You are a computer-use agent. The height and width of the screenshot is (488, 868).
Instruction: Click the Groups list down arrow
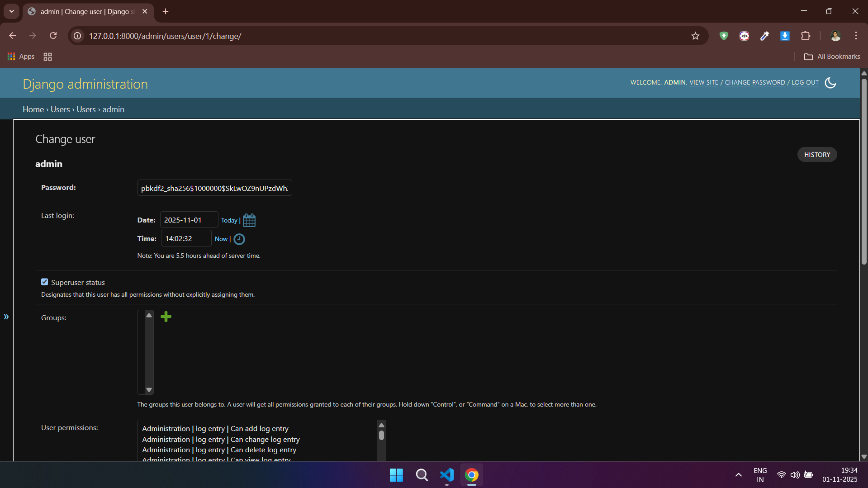pos(149,390)
